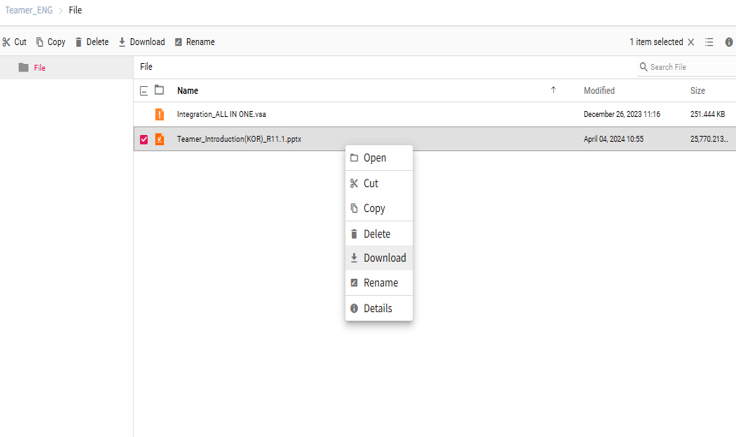Click the Copy button in the top toolbar
The image size is (736, 437).
[51, 42]
